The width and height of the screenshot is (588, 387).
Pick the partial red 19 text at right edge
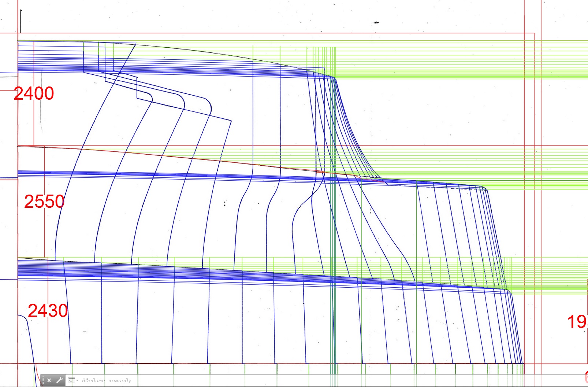tap(577, 322)
